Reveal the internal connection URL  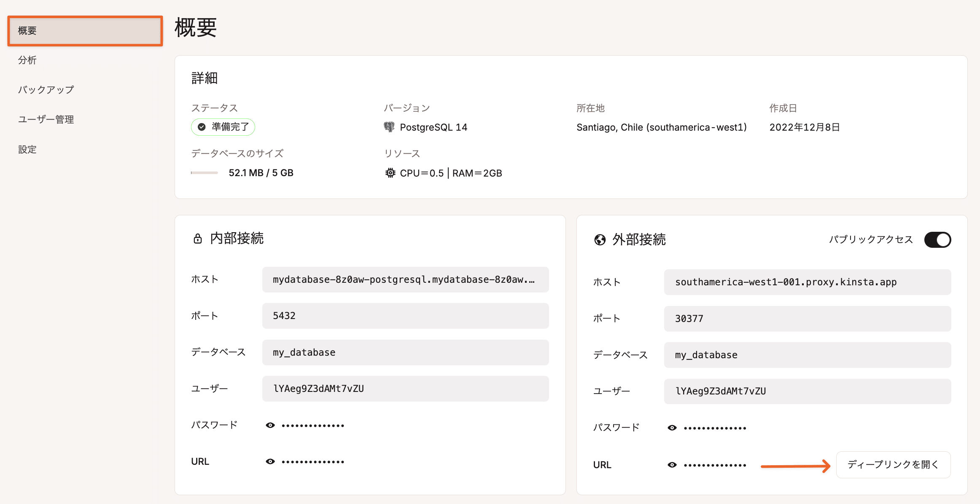click(270, 461)
